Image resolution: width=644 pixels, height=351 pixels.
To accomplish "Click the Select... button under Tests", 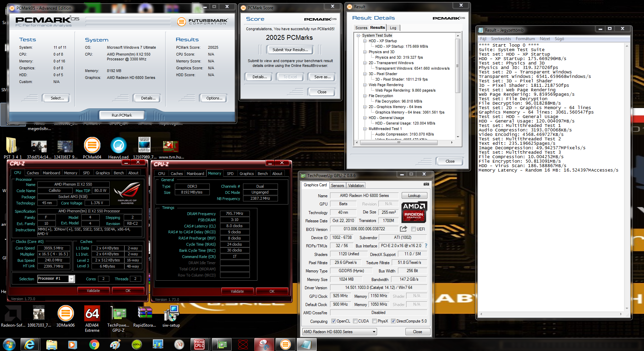I will pos(57,98).
